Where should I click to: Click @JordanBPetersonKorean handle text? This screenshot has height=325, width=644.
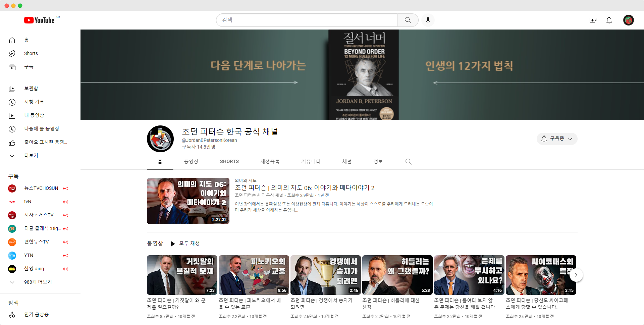(x=209, y=141)
